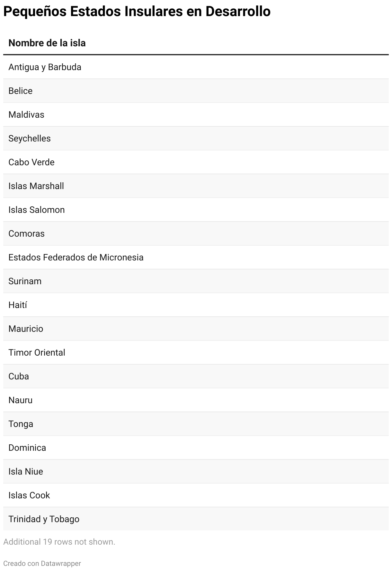Select the Maldivas entry
The width and height of the screenshot is (392, 571).
coord(26,115)
